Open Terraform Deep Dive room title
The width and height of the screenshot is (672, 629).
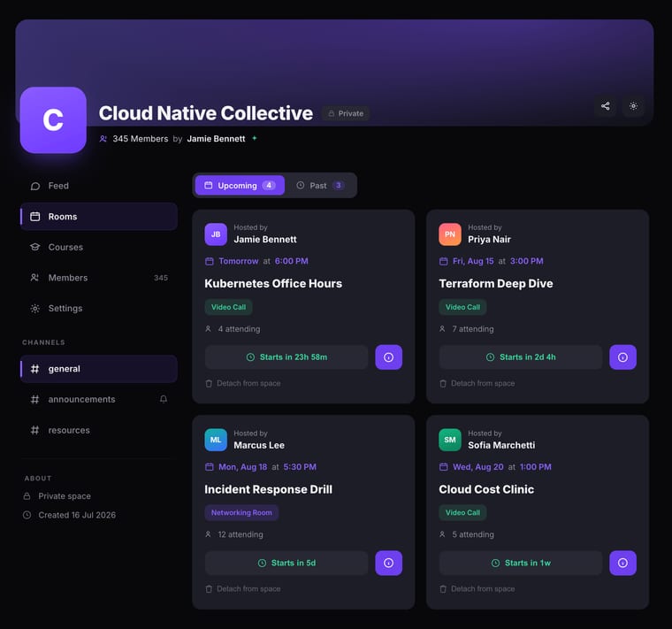(x=496, y=283)
